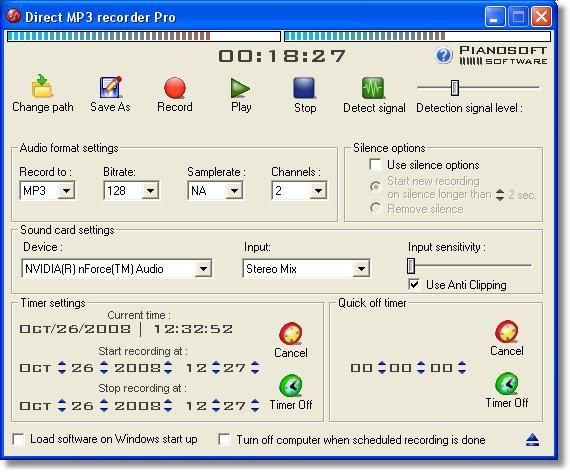The image size is (570, 472).
Task: Click Stop recording minute spinner
Action: click(255, 405)
